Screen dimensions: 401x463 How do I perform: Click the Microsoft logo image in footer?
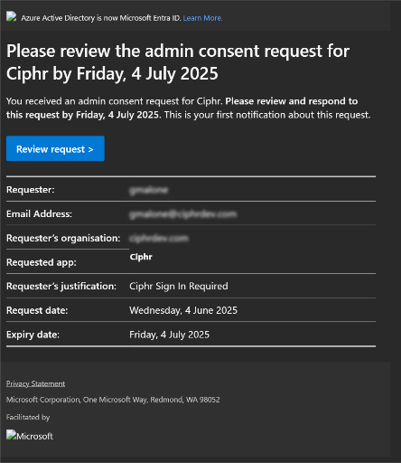point(30,436)
